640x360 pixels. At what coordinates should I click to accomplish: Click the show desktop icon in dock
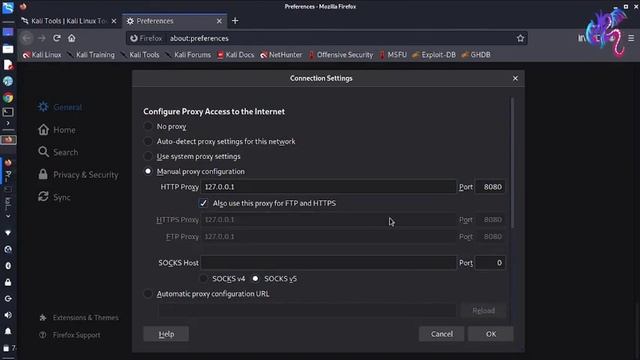coord(8,32)
